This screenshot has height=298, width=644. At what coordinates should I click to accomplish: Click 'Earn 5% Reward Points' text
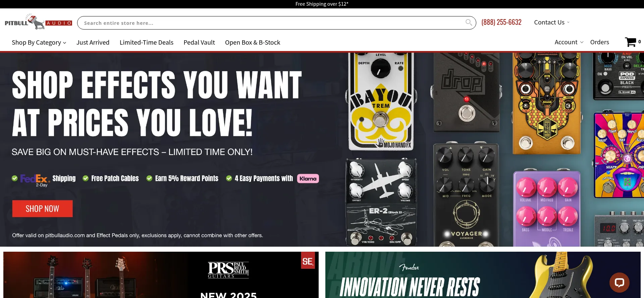click(186, 179)
